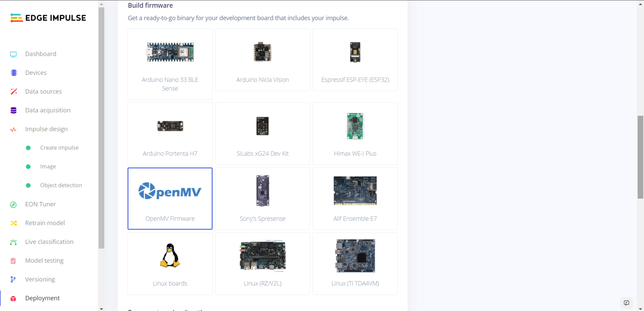
Task: Click page scrollbar up arrow
Action: click(640, 4)
